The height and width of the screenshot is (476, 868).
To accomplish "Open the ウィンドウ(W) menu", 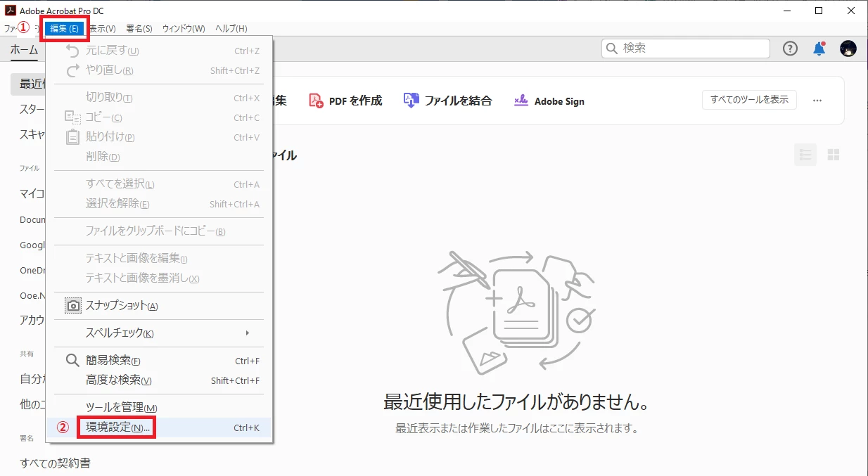I will (184, 29).
